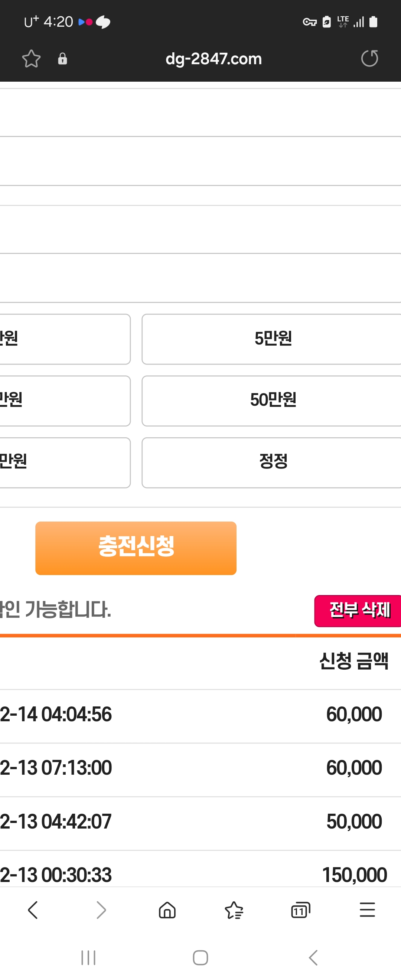401x980 pixels.
Task: Click the red 전부 삭제 button
Action: [358, 611]
